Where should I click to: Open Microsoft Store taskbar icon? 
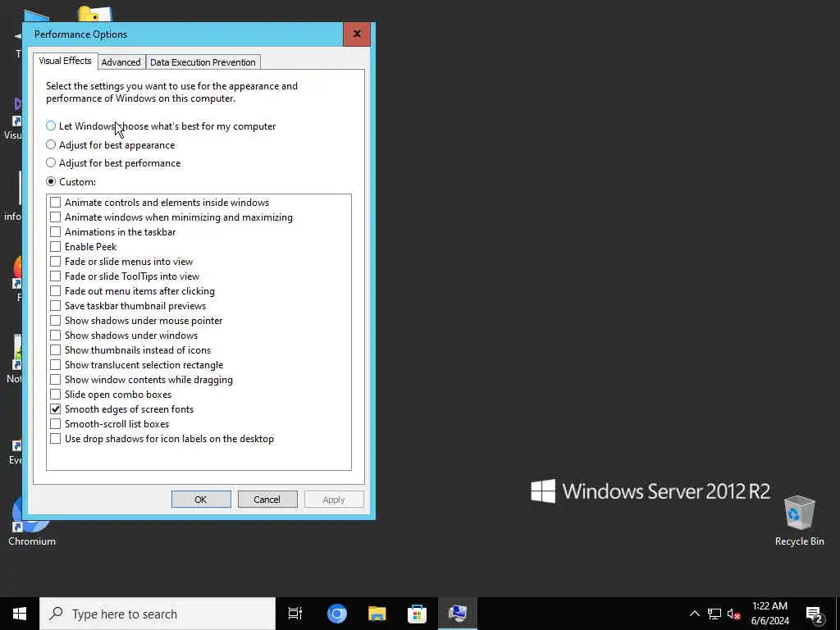click(x=417, y=614)
